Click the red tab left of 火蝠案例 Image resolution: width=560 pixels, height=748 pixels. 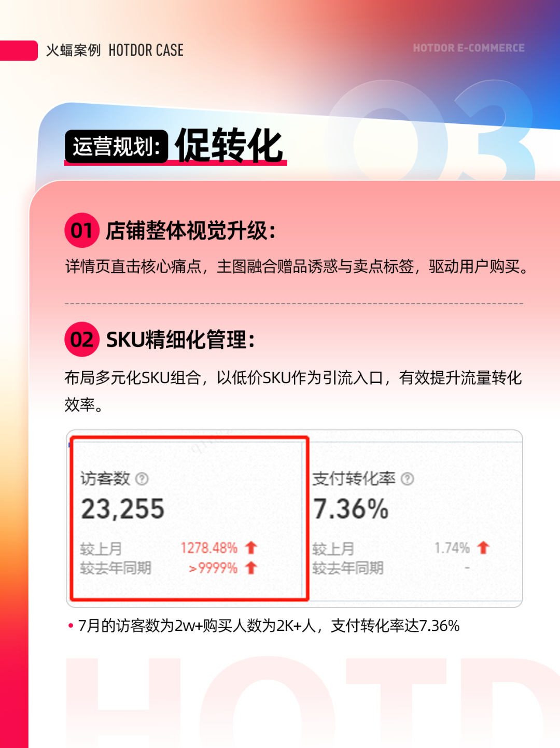click(19, 50)
